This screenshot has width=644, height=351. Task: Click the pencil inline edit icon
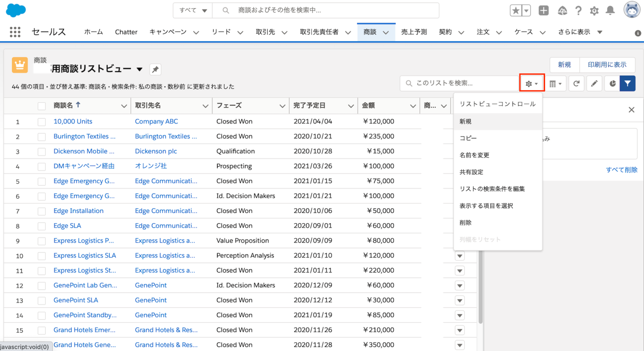click(x=594, y=83)
